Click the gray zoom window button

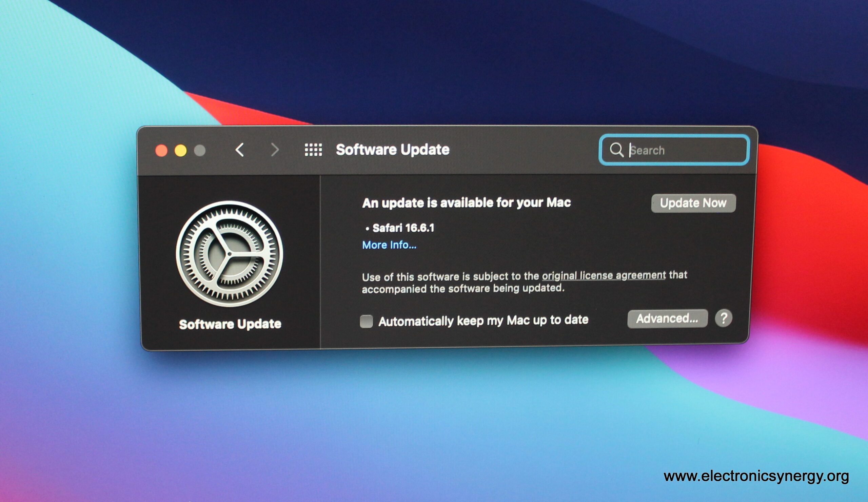click(x=200, y=151)
